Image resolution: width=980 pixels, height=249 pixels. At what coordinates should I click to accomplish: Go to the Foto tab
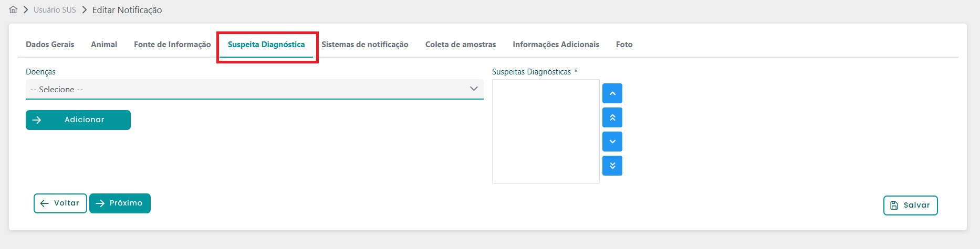624,45
